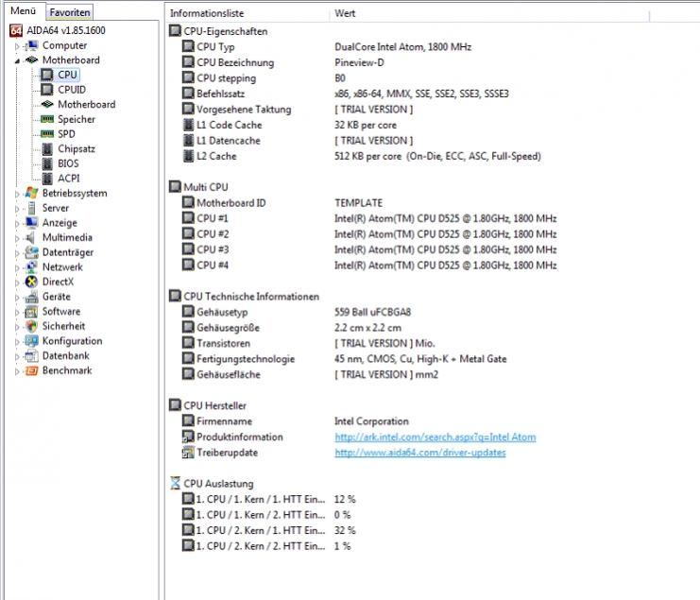The image size is (700, 600).
Task: Select the Fertigungstechnologie row
Action: coord(344,359)
